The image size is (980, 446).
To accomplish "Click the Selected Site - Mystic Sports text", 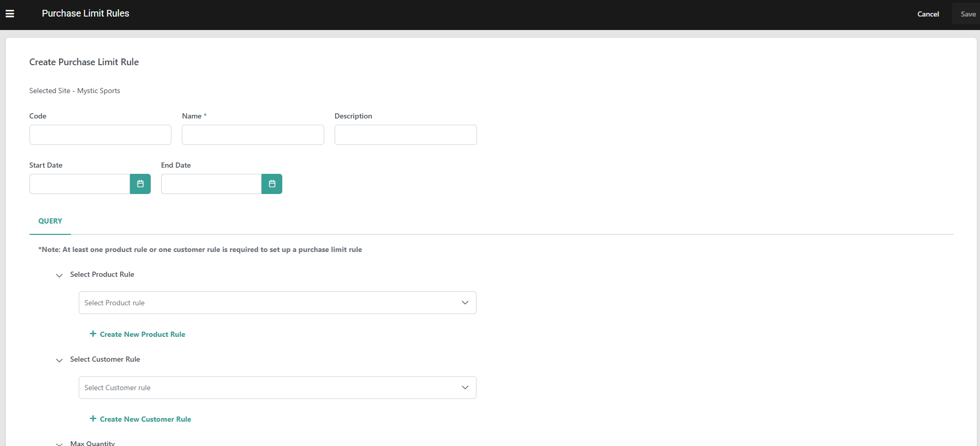I will (x=75, y=91).
